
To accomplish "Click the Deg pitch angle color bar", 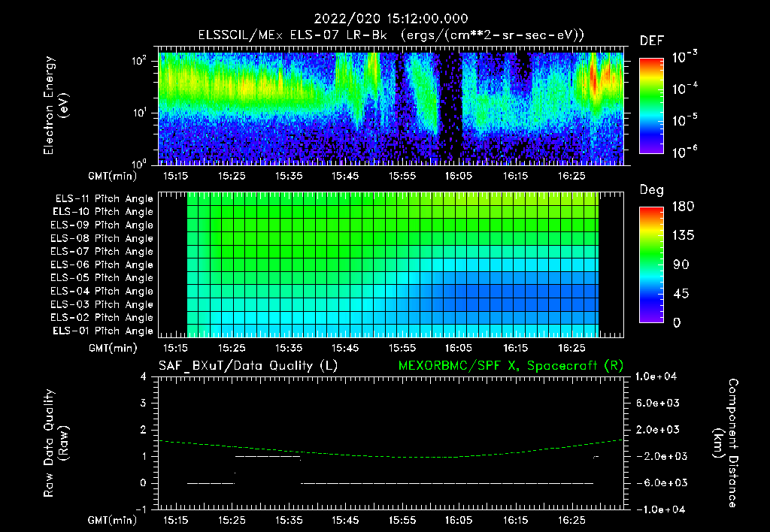I will 651,264.
